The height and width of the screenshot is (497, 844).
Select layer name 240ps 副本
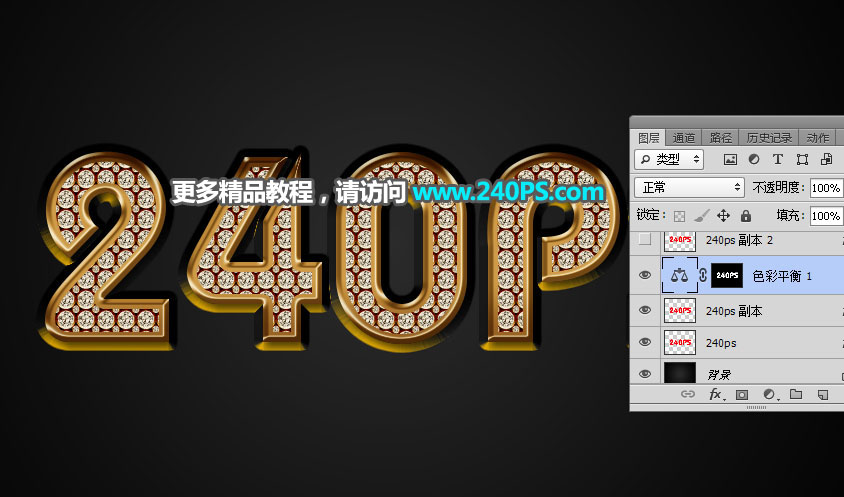[x=734, y=311]
